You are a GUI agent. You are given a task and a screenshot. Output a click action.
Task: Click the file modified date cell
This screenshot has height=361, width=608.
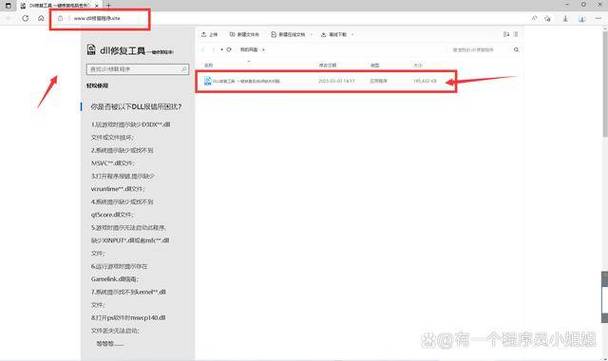pyautogui.click(x=336, y=81)
